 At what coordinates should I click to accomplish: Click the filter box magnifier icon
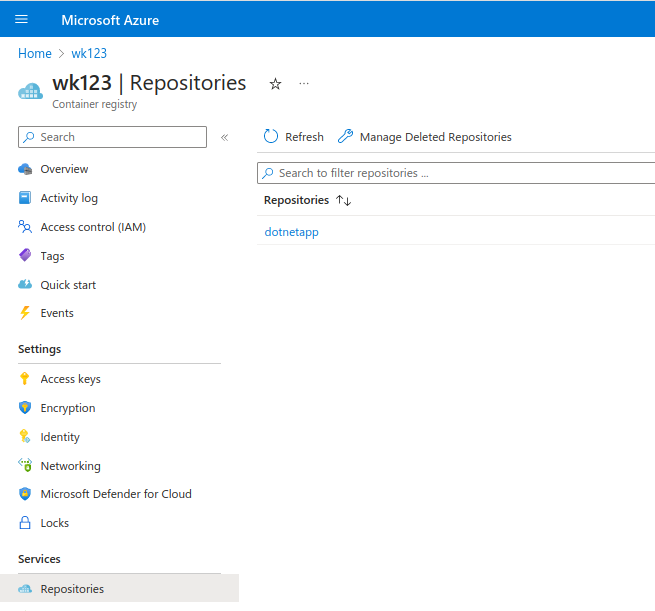(x=268, y=173)
